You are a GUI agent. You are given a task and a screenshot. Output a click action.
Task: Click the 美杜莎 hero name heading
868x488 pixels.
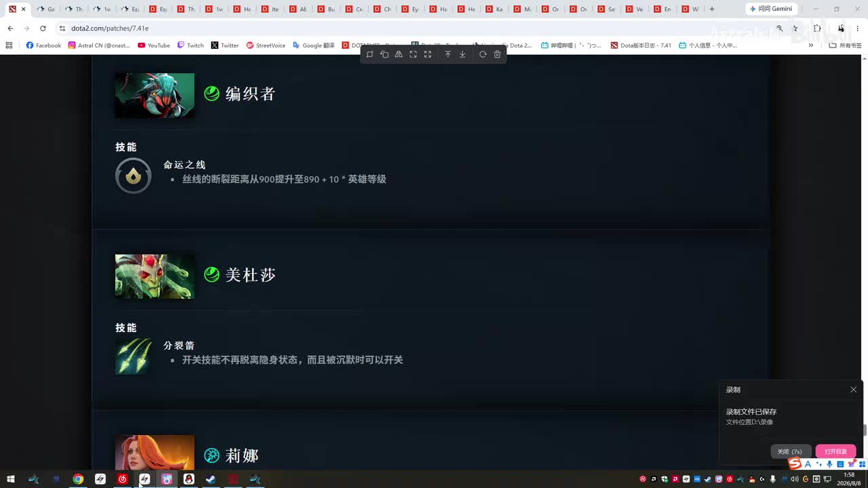click(250, 274)
